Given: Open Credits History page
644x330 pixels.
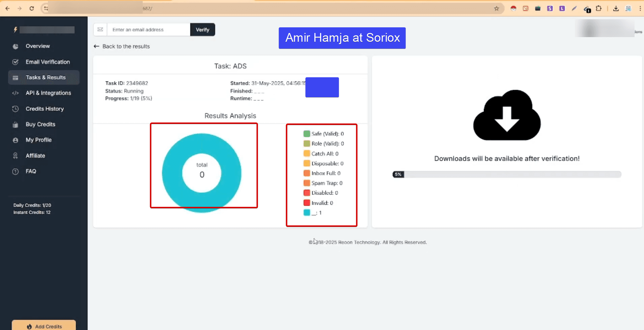Looking at the screenshot, I should click(44, 109).
